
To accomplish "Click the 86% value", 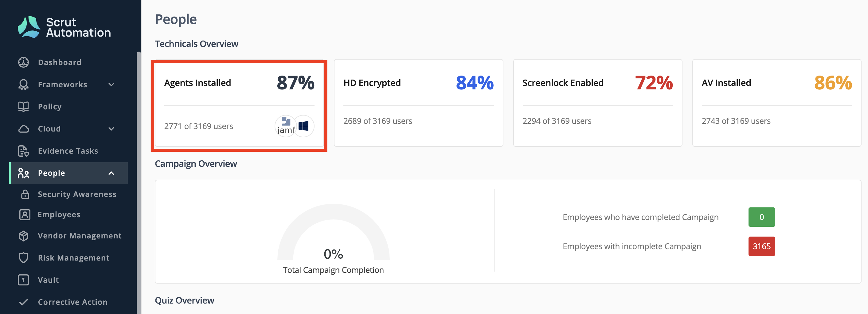I will [833, 83].
